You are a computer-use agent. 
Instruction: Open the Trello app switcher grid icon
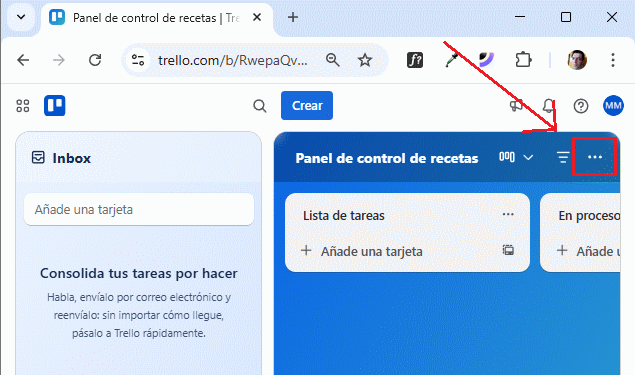coord(23,106)
